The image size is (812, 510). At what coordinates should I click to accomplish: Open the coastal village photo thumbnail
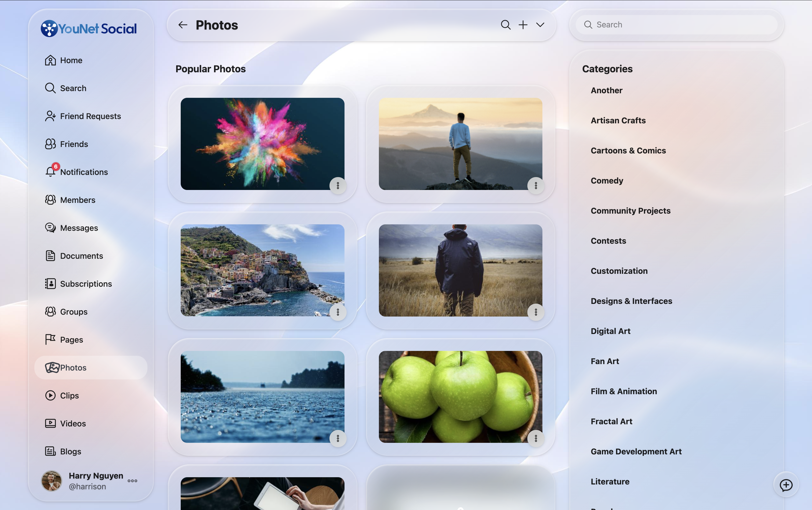pos(262,270)
